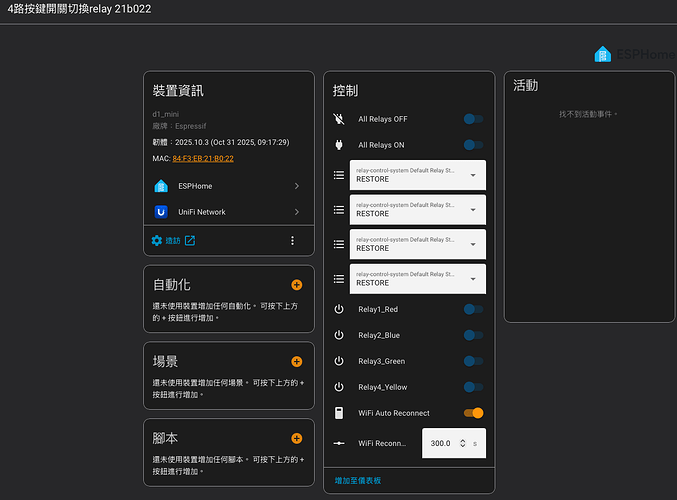Click the All Relays ON plug icon
677x500 pixels.
[x=339, y=145]
